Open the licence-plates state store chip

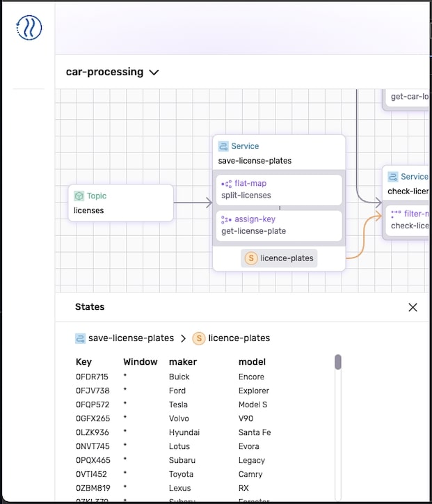280,258
